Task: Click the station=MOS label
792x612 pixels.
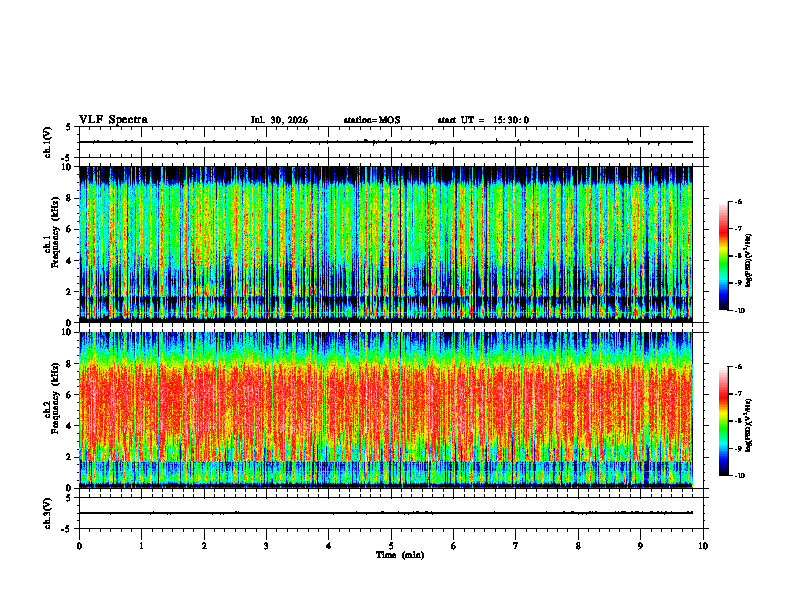Action: click(x=372, y=120)
